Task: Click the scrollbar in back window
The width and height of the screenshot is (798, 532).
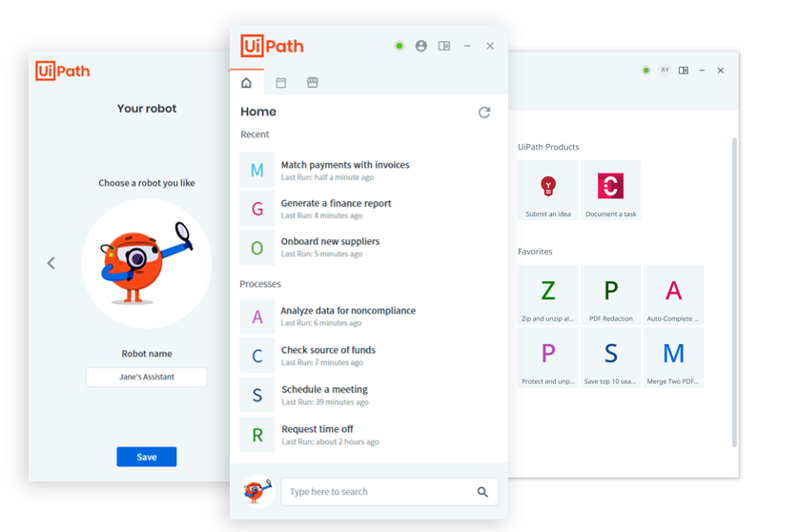Action: [x=734, y=292]
